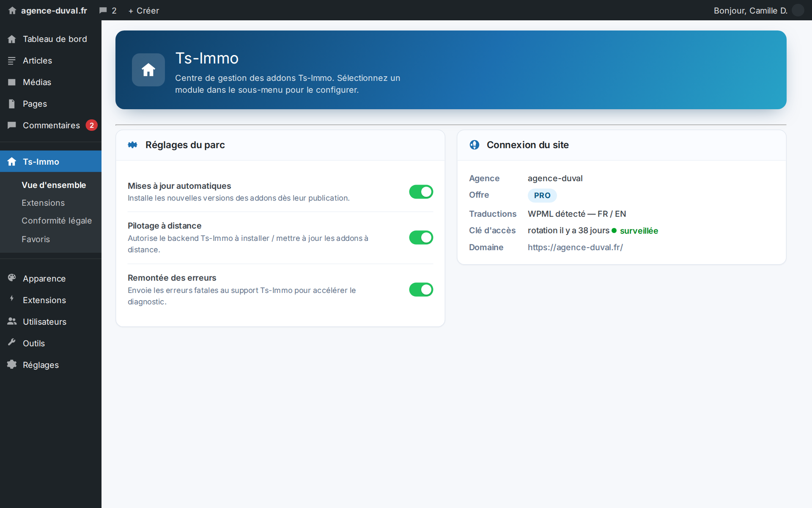Image resolution: width=812 pixels, height=508 pixels.
Task: Click the Connexion du site panel icon
Action: click(475, 145)
